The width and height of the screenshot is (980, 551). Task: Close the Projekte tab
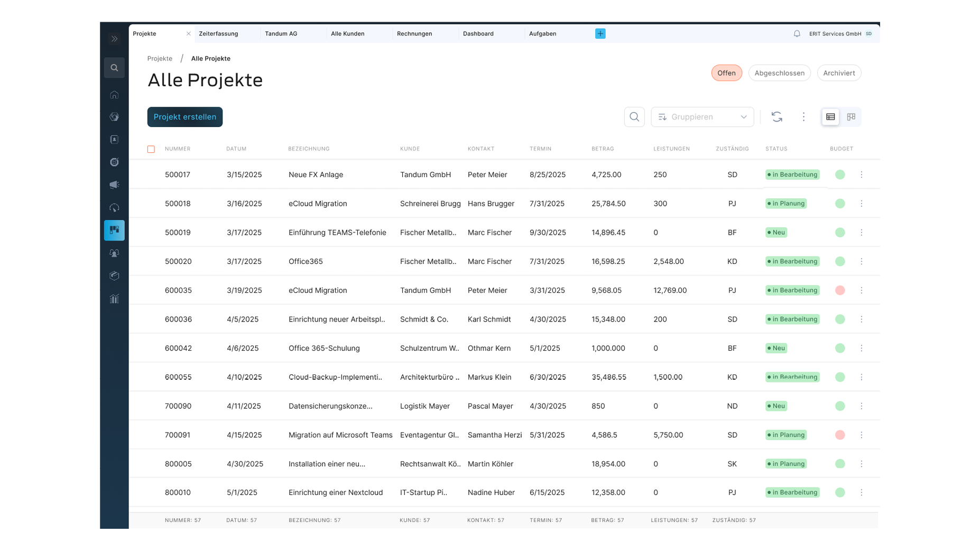click(x=189, y=34)
